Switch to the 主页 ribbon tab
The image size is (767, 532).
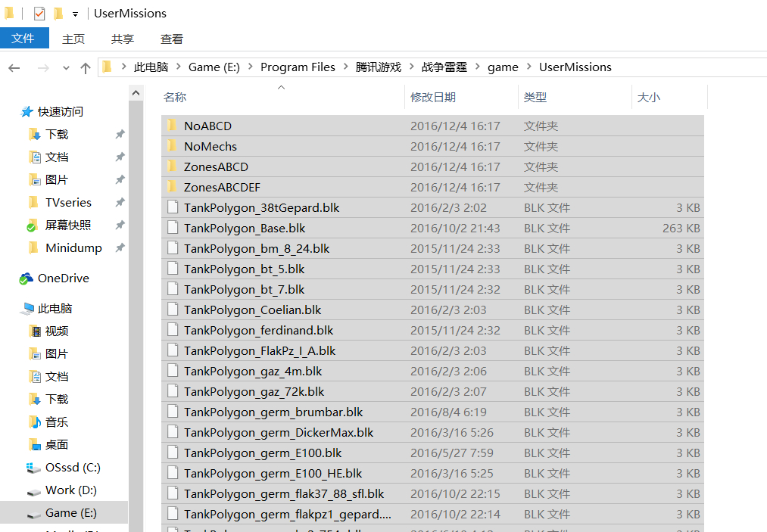(x=73, y=39)
